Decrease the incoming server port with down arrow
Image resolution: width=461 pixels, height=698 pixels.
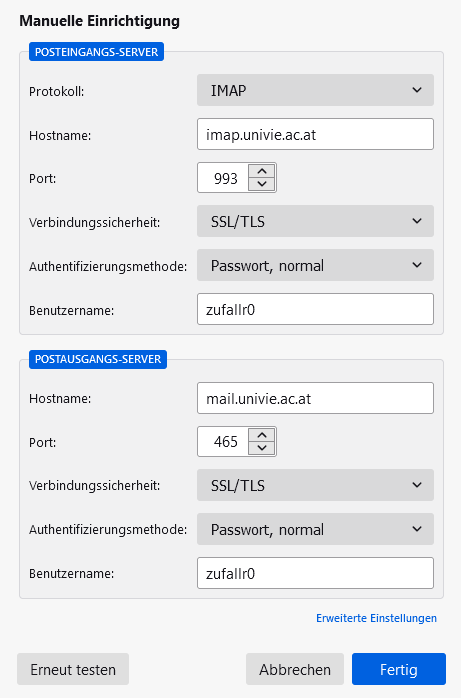click(x=262, y=184)
